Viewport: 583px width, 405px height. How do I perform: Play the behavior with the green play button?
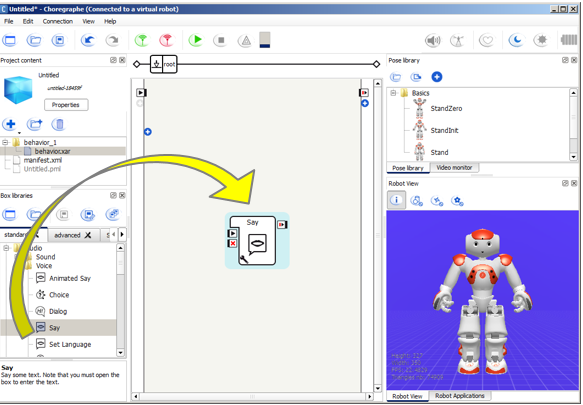pyautogui.click(x=196, y=40)
